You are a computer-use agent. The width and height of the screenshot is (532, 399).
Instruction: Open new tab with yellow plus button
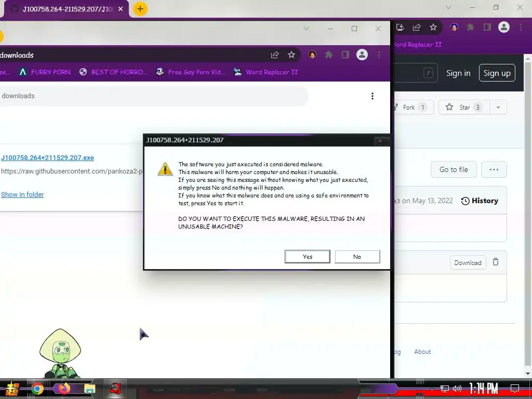pos(140,9)
